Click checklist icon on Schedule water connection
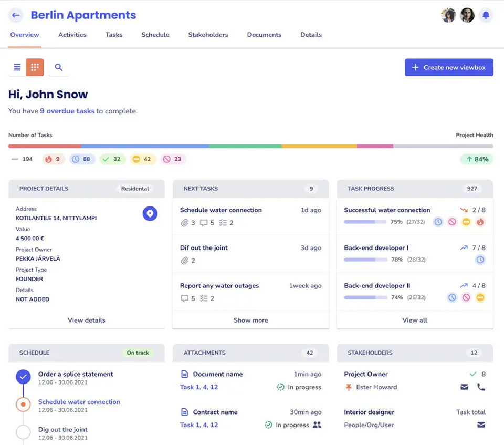The image size is (504, 445). pos(223,223)
